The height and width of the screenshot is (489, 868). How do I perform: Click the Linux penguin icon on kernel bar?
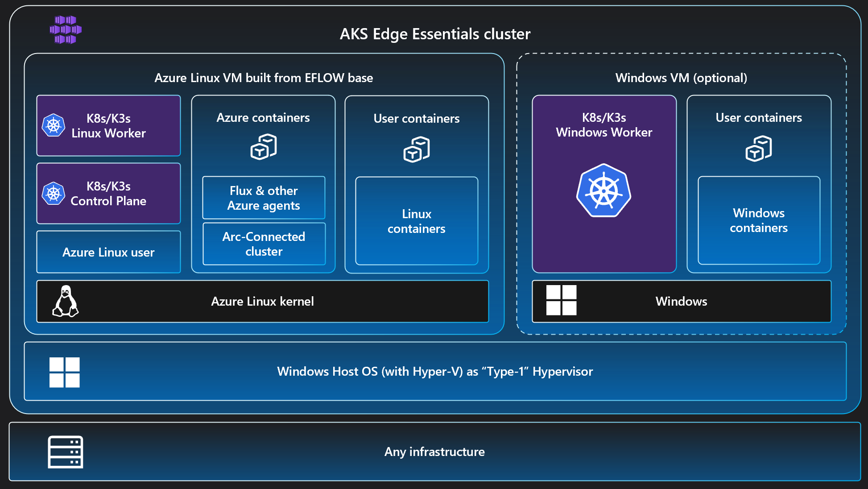(x=66, y=301)
